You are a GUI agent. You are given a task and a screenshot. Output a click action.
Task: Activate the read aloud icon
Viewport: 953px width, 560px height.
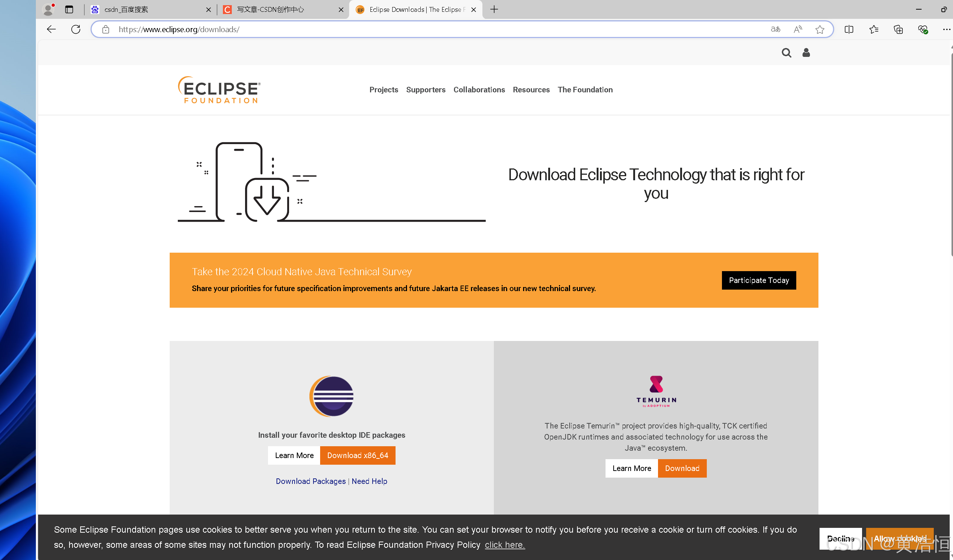[x=798, y=29]
